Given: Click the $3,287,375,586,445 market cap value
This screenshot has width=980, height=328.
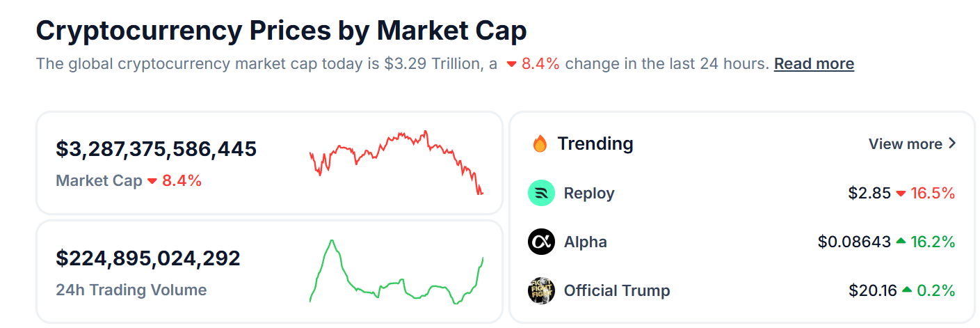Looking at the screenshot, I should coord(156,149).
